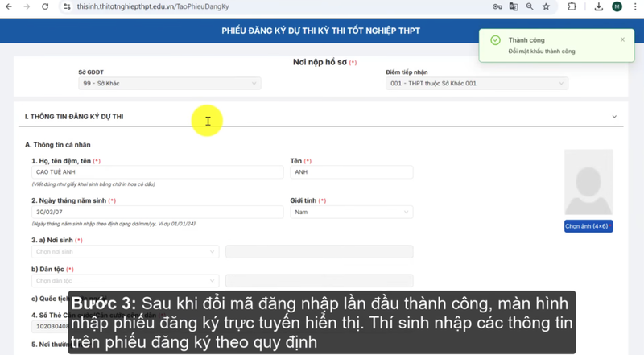
Task: Reload the current page
Action: 45,6
